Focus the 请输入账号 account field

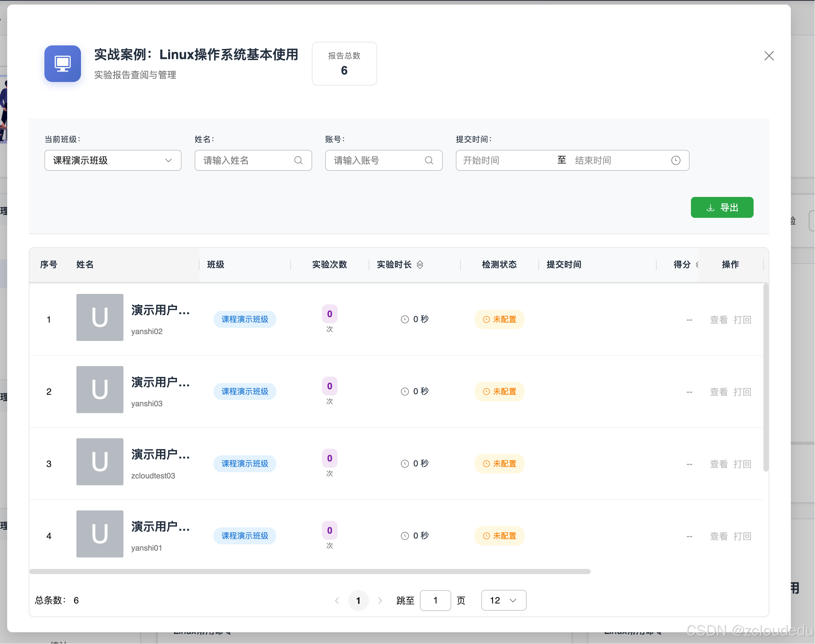pyautogui.click(x=383, y=160)
